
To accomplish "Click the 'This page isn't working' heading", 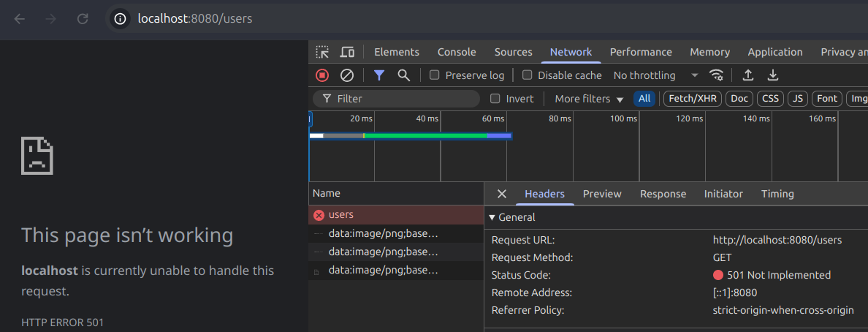I will coord(127,235).
